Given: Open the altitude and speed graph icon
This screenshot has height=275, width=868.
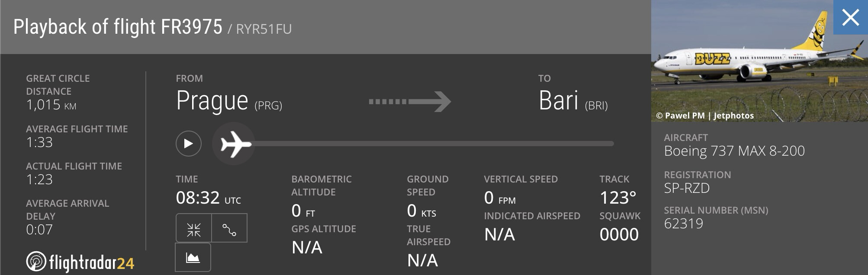Looking at the screenshot, I should click(193, 258).
